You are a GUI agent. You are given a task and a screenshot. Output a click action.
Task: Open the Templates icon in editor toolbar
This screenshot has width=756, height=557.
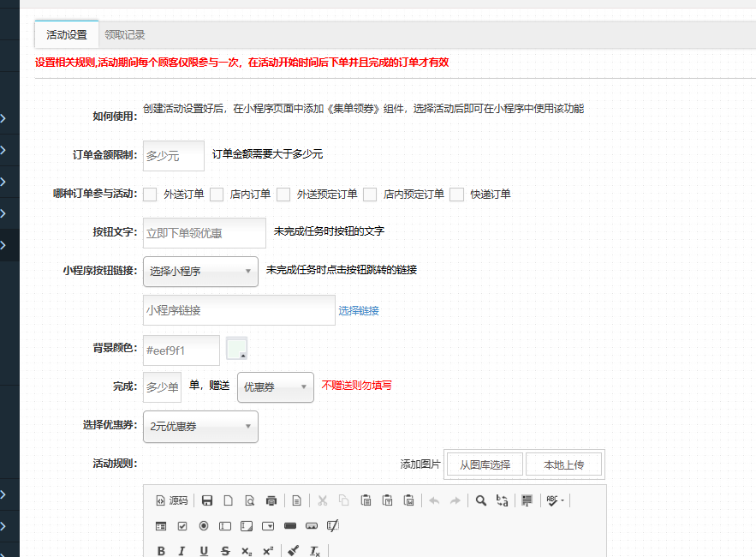click(296, 500)
